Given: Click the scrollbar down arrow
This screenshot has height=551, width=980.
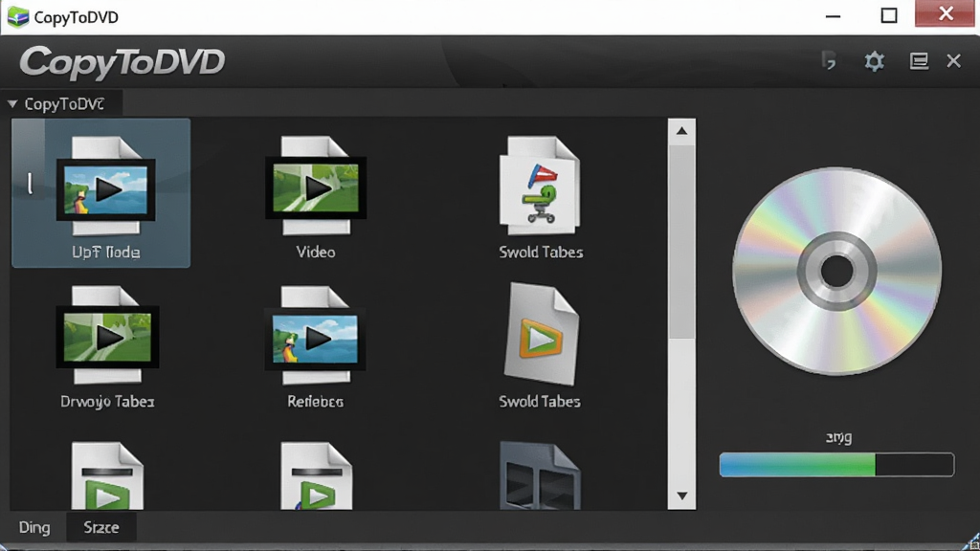Looking at the screenshot, I should tap(681, 496).
